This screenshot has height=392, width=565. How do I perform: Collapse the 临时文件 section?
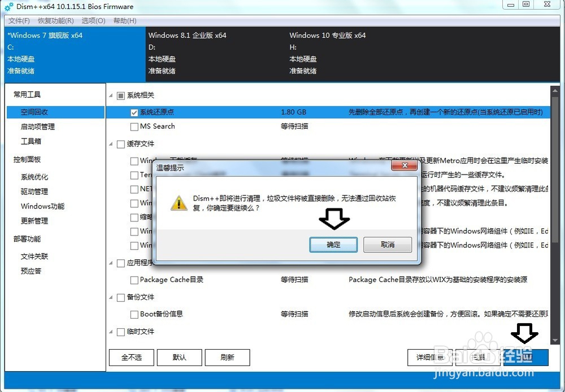click(111, 332)
